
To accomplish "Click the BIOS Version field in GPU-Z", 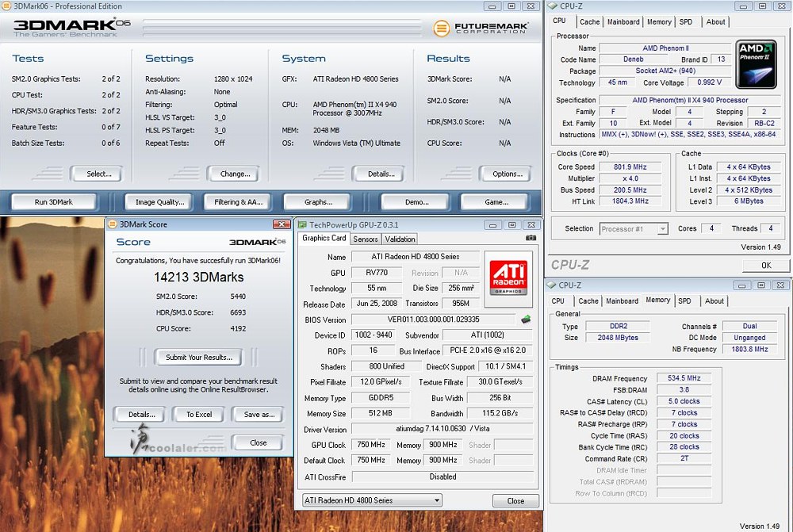I will tap(433, 320).
